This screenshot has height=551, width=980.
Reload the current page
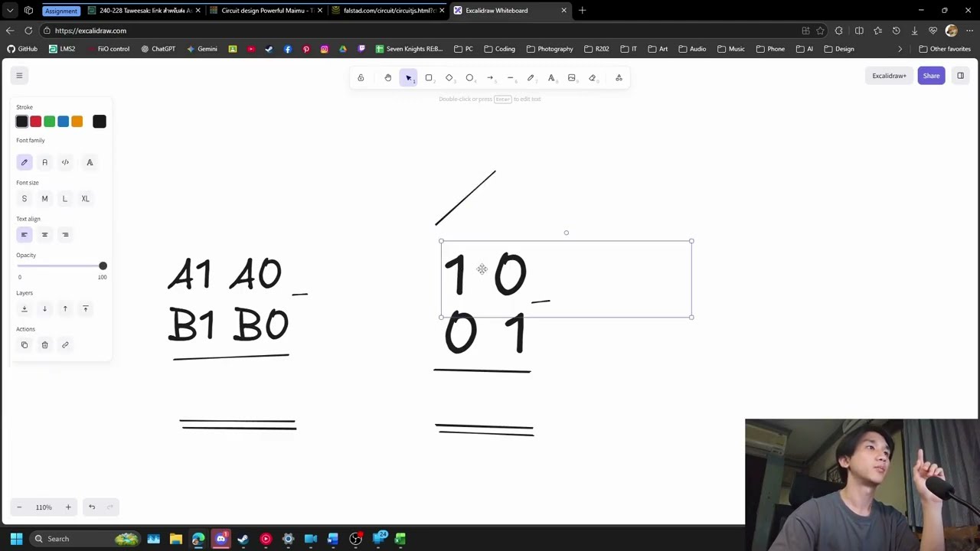point(28,31)
